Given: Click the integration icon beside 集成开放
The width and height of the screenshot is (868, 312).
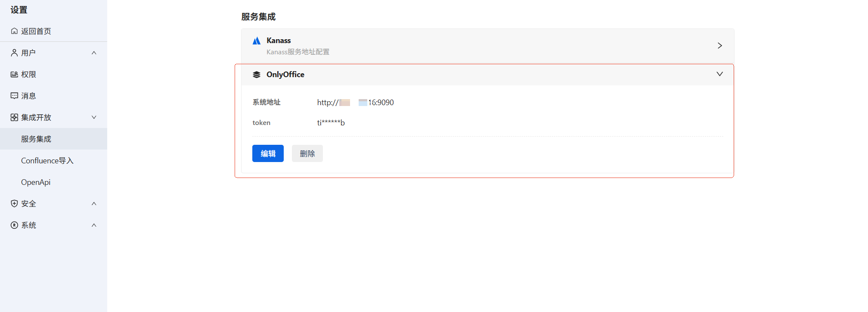Looking at the screenshot, I should point(14,117).
